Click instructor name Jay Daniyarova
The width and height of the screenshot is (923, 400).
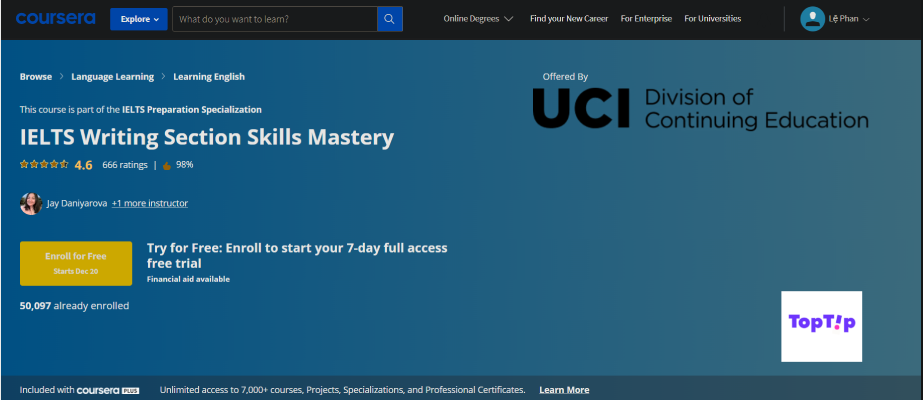[77, 204]
